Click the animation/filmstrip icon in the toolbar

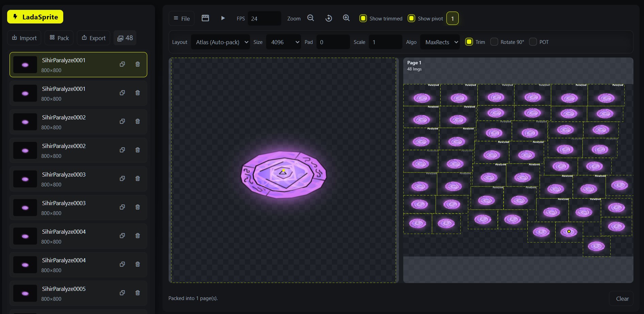click(205, 18)
